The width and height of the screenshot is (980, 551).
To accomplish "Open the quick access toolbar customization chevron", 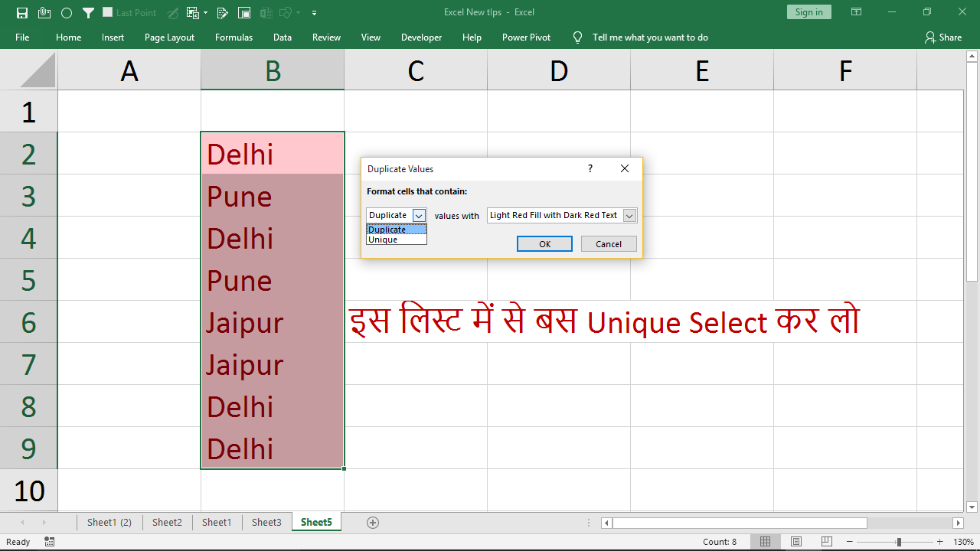I will pos(314,13).
